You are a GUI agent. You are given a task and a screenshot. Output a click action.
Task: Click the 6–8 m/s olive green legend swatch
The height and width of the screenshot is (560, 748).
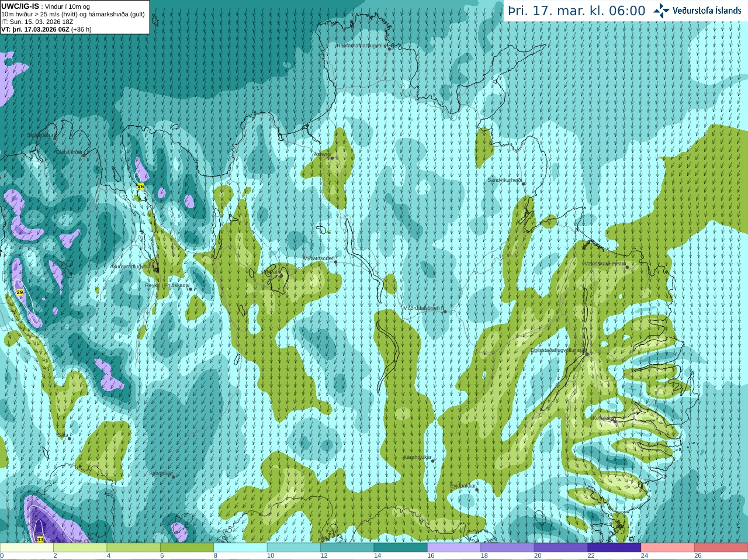(x=187, y=548)
